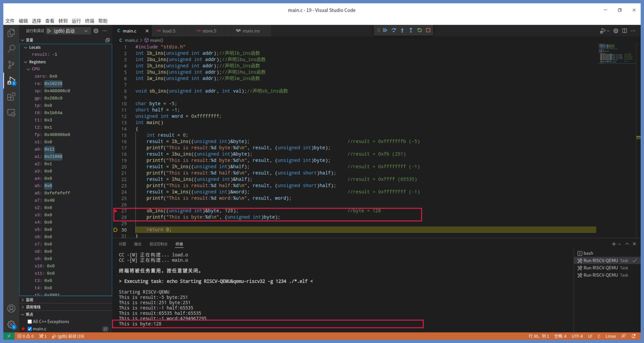Uncheck the main.c breakpoint checkbox
Viewport: 644px width, 343px height.
[x=30, y=329]
